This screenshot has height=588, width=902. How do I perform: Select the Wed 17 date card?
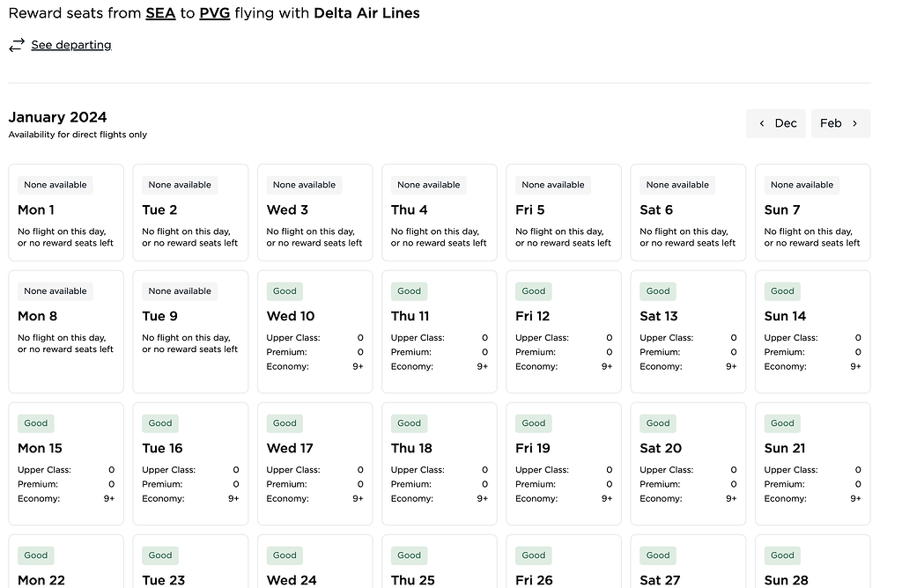(314, 463)
